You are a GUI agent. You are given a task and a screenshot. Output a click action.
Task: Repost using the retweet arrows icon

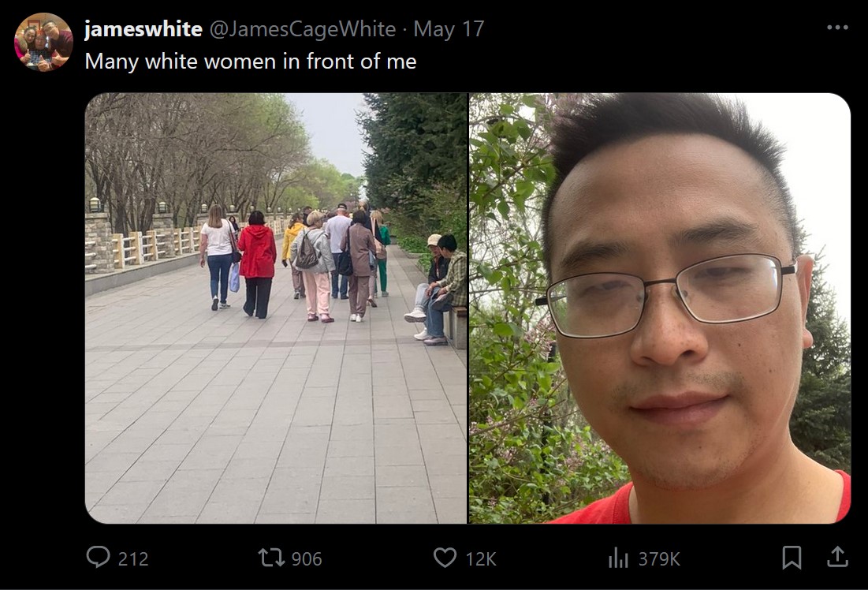271,558
